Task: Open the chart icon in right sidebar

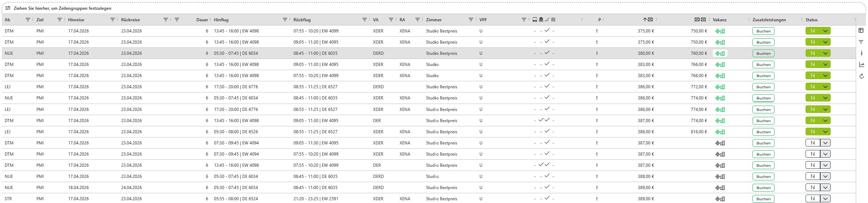Action: [x=861, y=65]
